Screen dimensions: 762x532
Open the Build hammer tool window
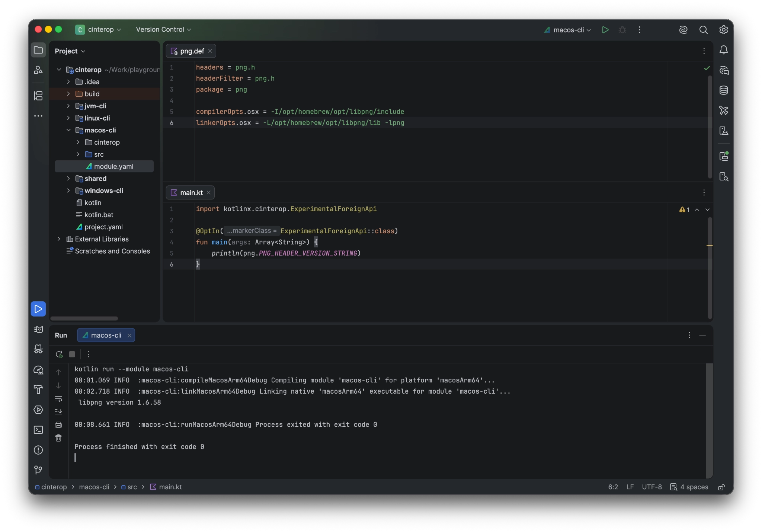38,390
